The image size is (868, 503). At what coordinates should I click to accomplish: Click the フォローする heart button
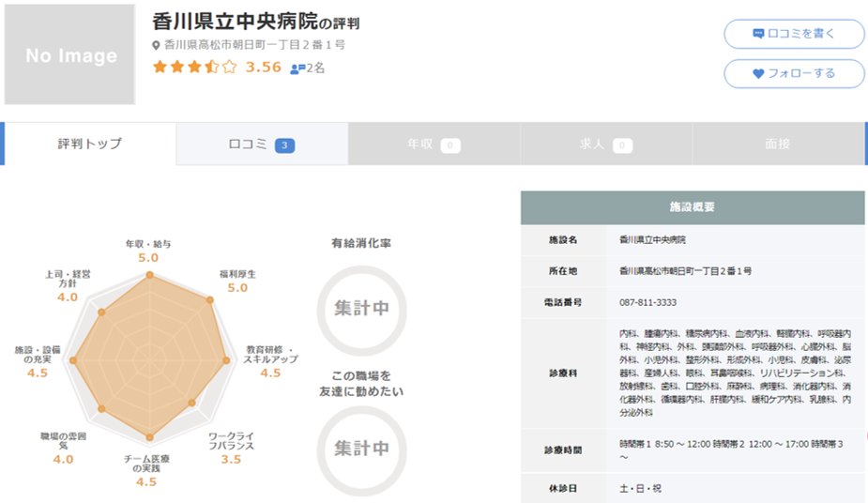tap(794, 73)
